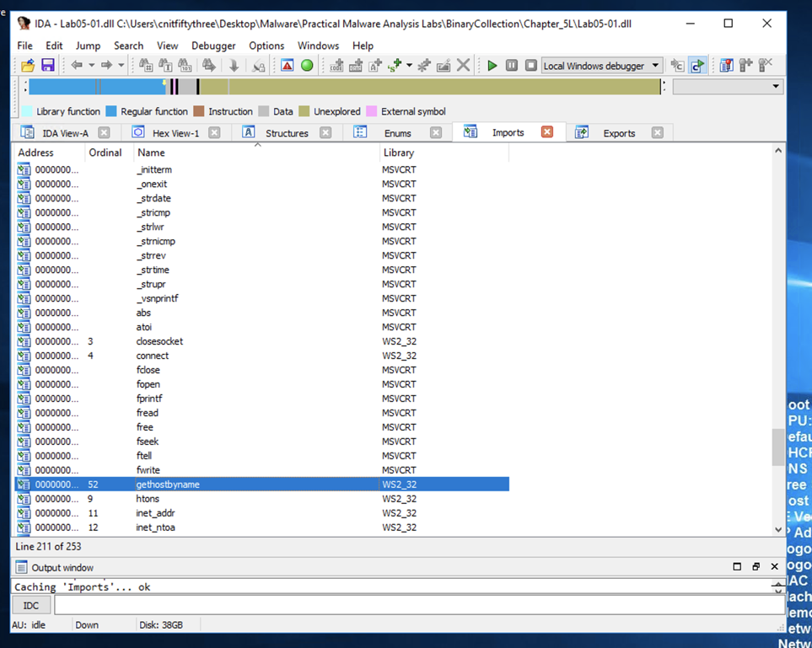Click the green circle toolbar icon

click(x=307, y=66)
